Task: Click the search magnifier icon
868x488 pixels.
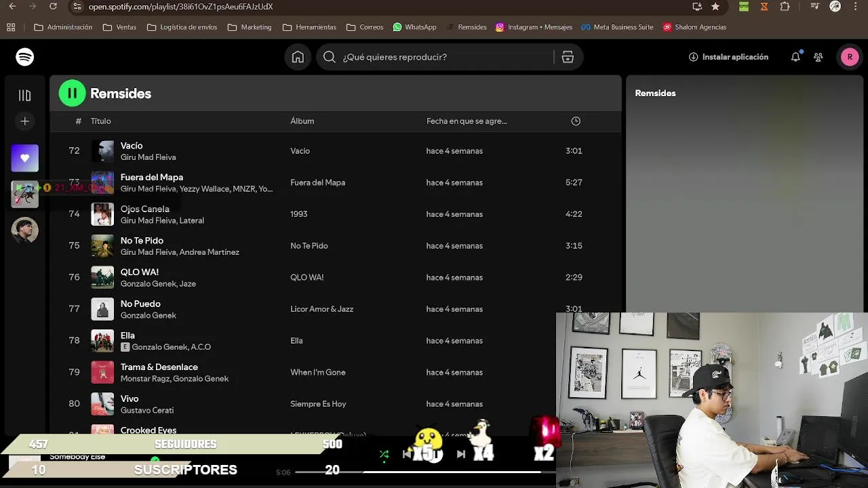Action: [x=330, y=57]
